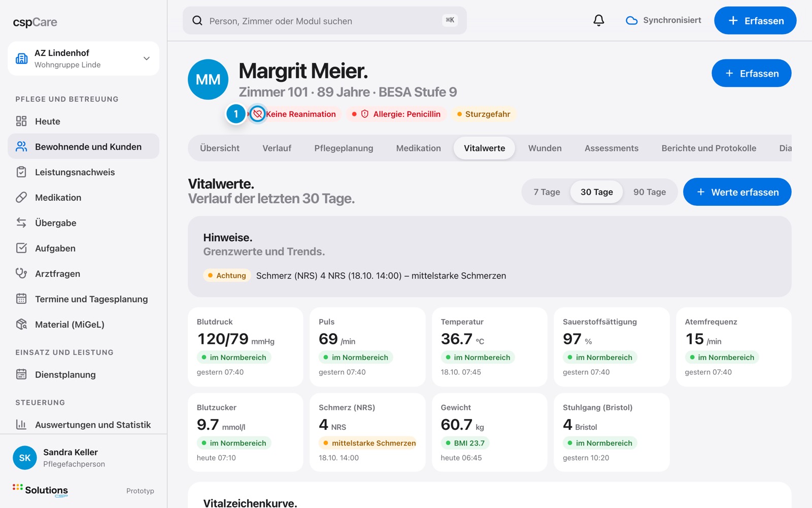The height and width of the screenshot is (508, 812).
Task: Click the search magnifier icon
Action: pyautogui.click(x=197, y=21)
